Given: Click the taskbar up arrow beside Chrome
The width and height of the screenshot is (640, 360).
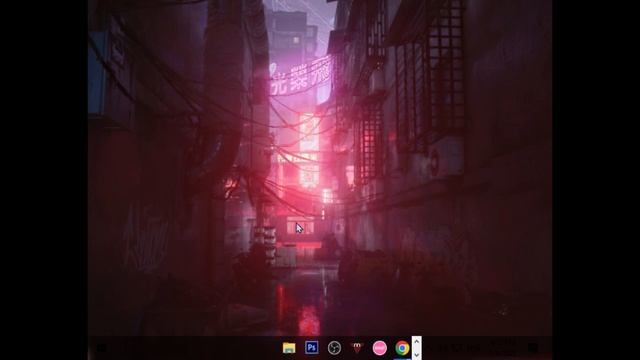Looking at the screenshot, I should (x=416, y=341).
